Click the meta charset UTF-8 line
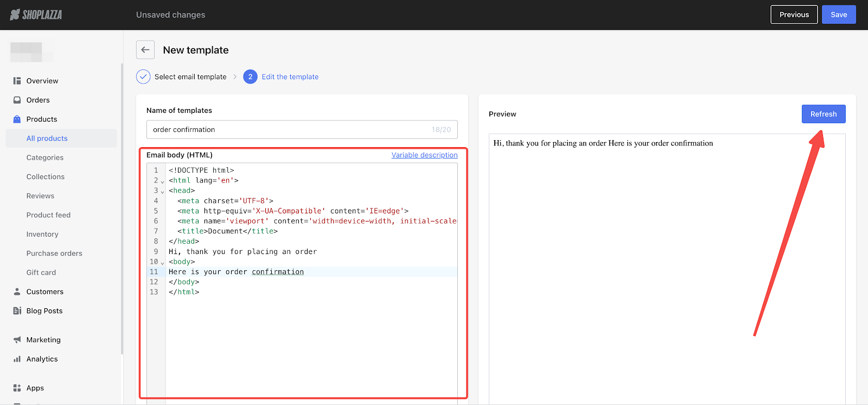Screen dimensions: 868x405 225,201
